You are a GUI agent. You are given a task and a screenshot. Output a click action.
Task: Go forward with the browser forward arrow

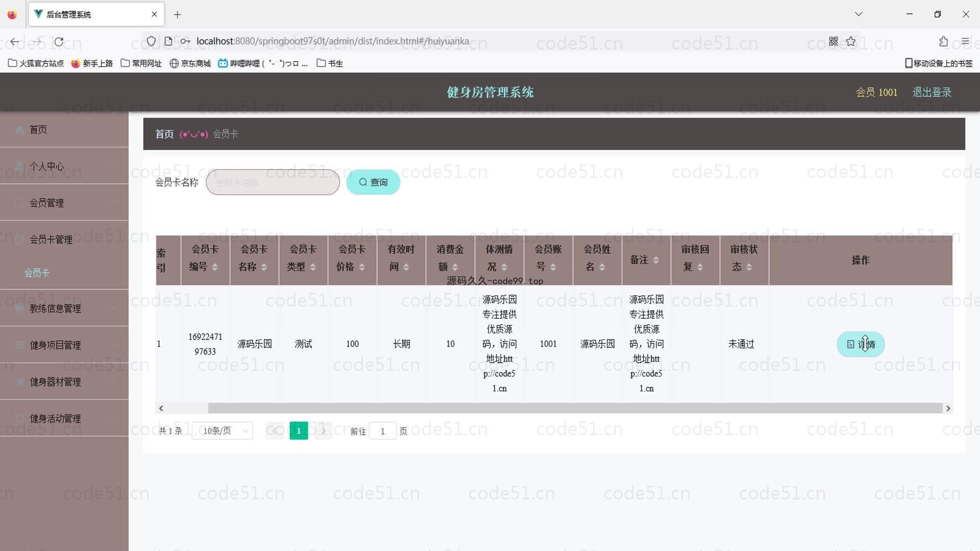point(37,41)
